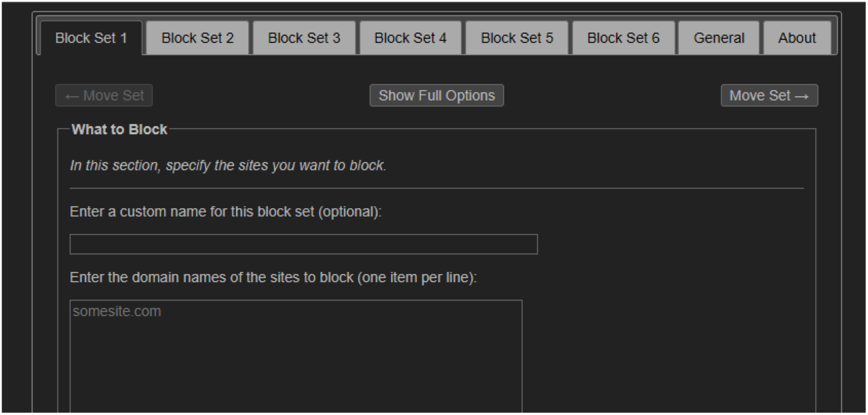Click the somesite.com placeholder text
This screenshot has height=415, width=868.
117,312
